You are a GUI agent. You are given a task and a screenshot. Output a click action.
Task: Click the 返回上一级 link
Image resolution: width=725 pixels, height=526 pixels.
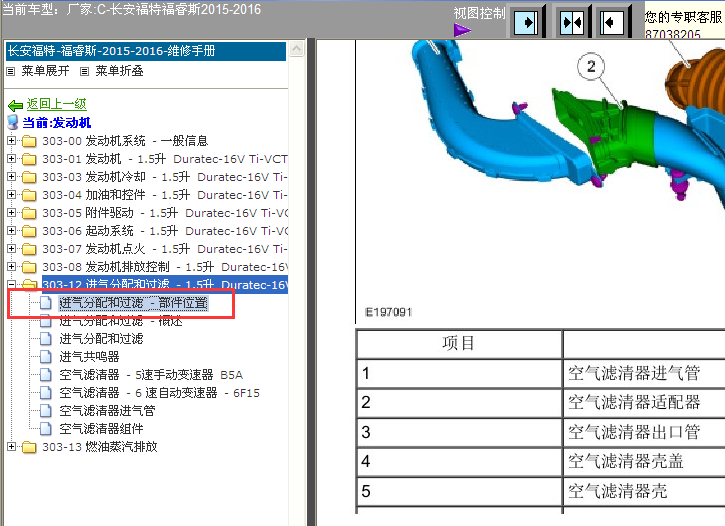pos(56,104)
